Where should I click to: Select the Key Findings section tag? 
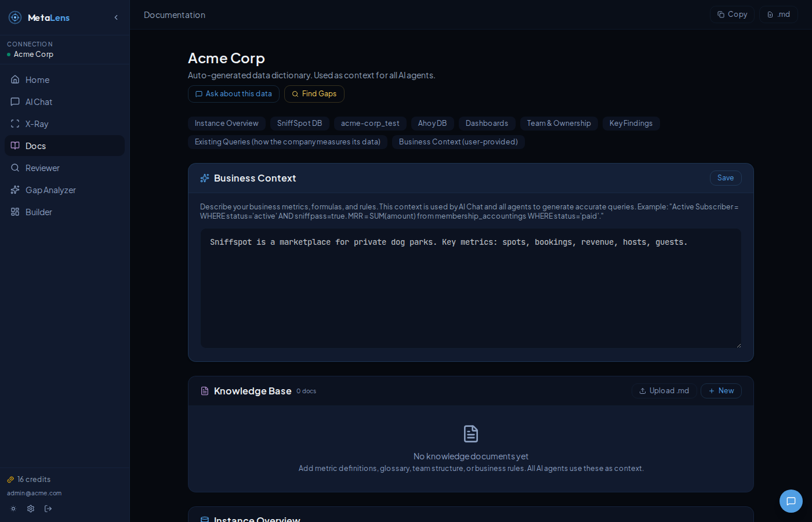coord(631,123)
